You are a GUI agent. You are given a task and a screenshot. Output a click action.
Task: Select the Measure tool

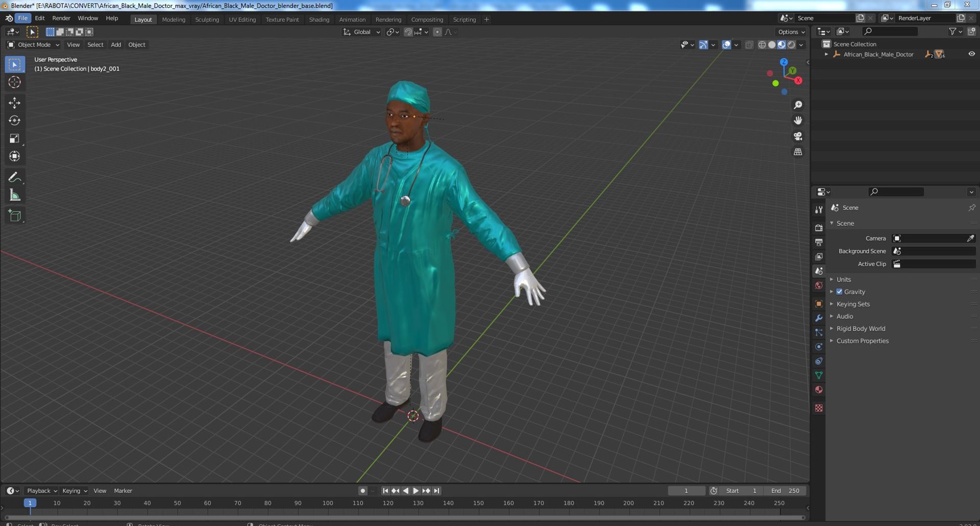click(14, 195)
